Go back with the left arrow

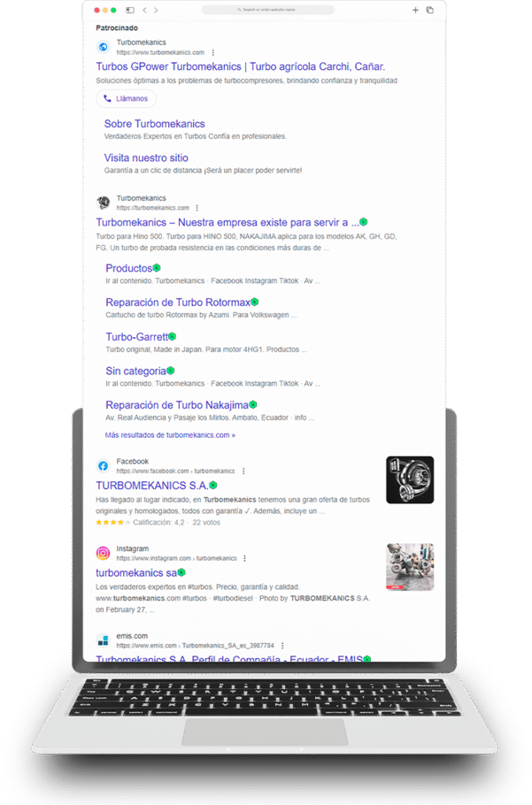(145, 9)
